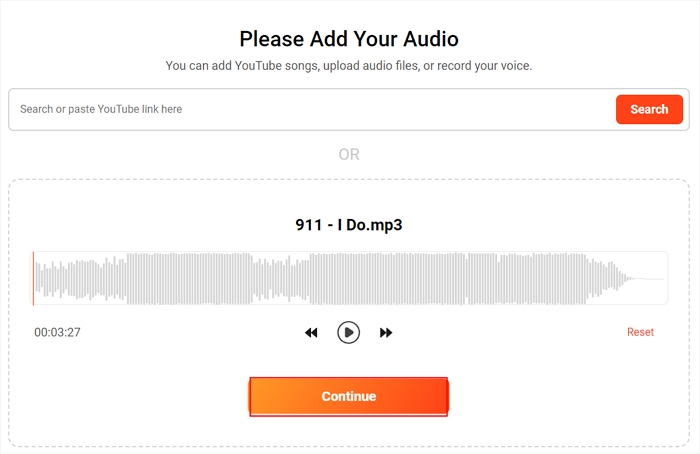The image size is (700, 454).
Task: Rewind the audio playback
Action: (311, 332)
